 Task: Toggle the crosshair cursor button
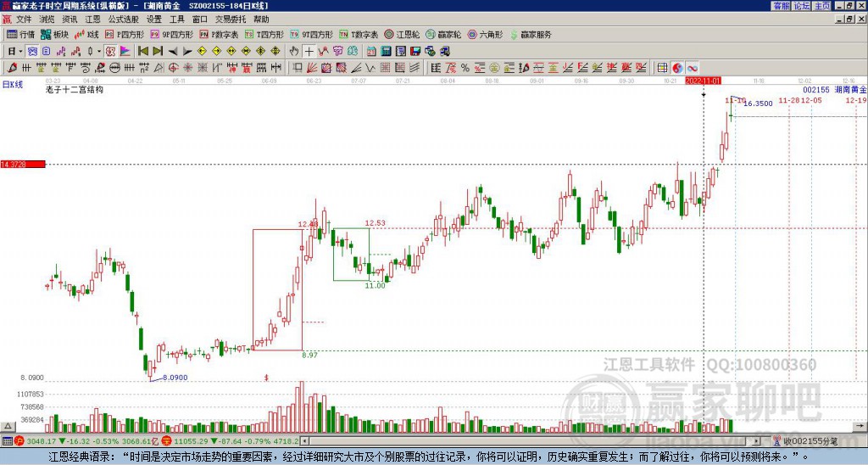[309, 51]
